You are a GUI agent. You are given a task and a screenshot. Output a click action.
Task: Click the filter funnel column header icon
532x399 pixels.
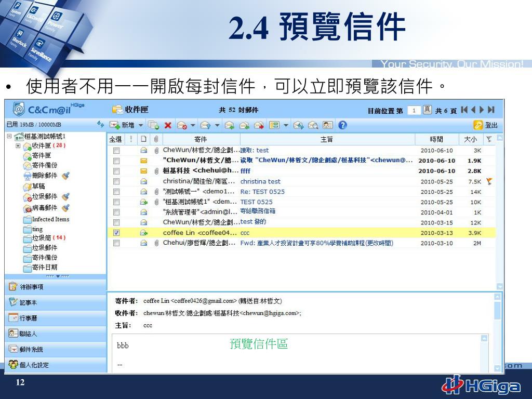tap(489, 139)
